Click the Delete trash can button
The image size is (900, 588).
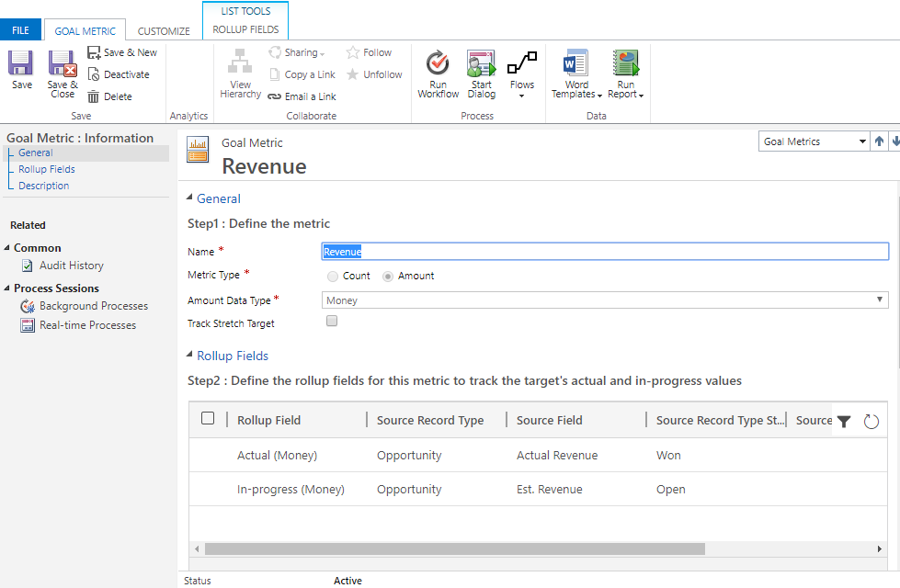click(x=110, y=96)
